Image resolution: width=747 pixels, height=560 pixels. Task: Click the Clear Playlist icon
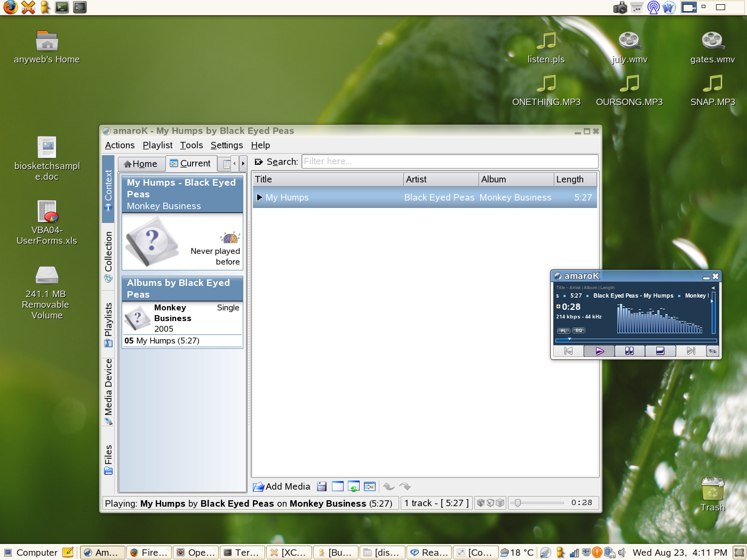(x=338, y=486)
